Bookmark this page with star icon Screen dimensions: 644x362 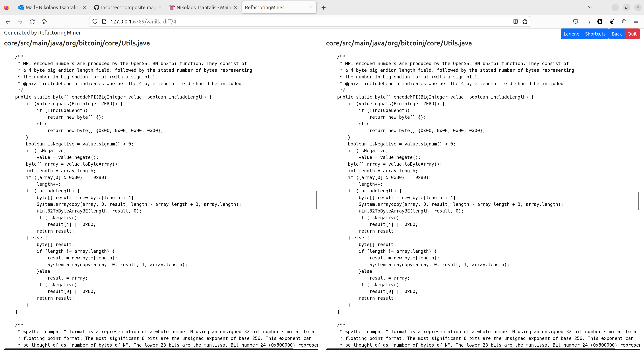[x=525, y=21]
